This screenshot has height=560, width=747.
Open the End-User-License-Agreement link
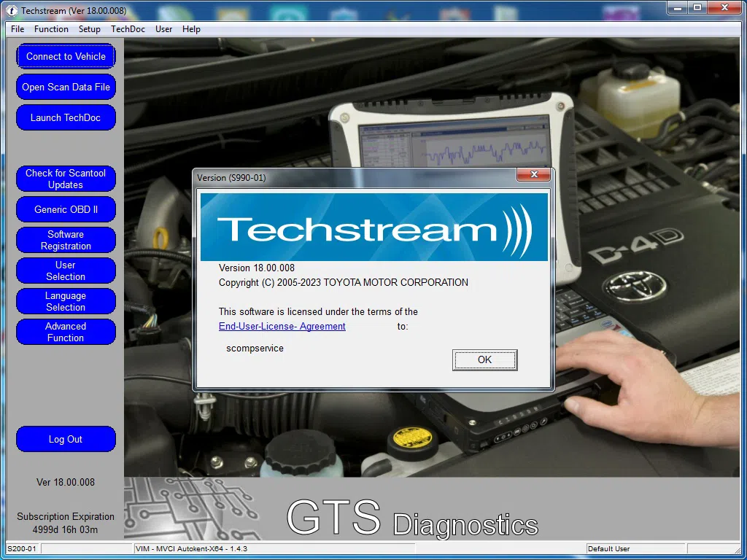click(282, 326)
